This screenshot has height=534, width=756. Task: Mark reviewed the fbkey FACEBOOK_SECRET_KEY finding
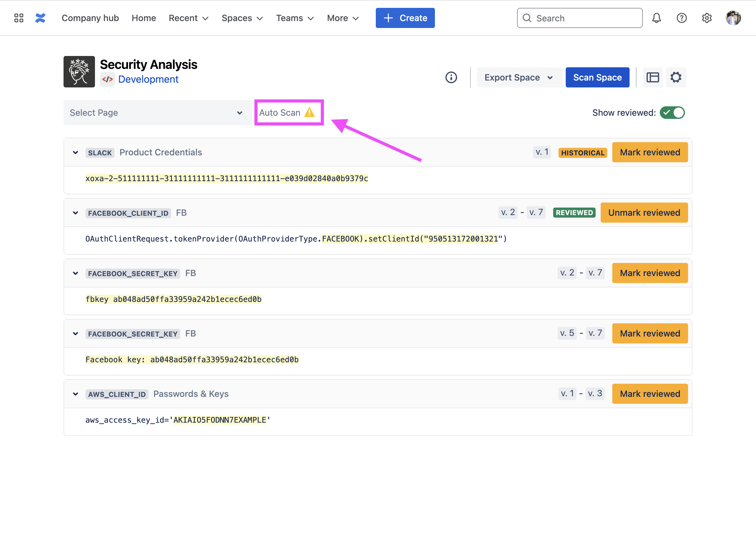click(650, 273)
